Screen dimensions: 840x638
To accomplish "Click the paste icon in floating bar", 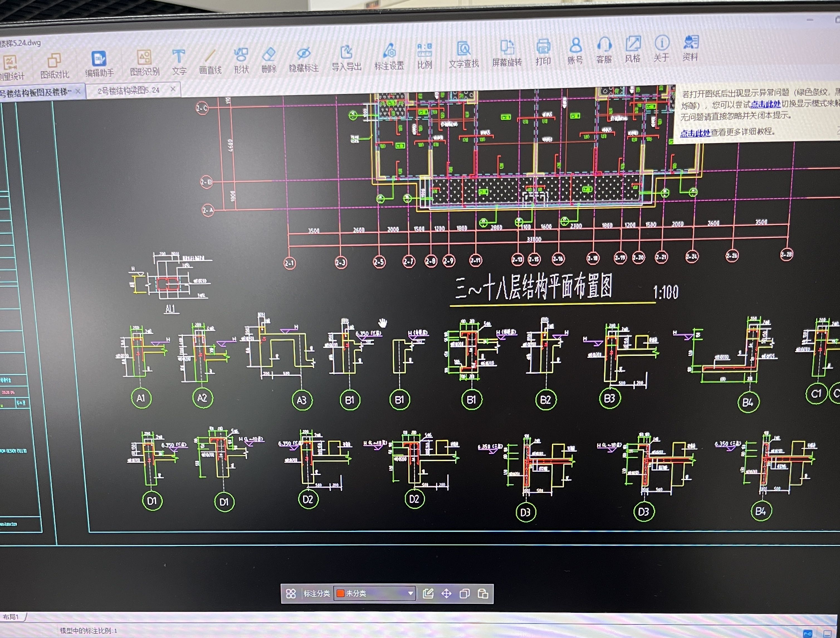I will 483,593.
